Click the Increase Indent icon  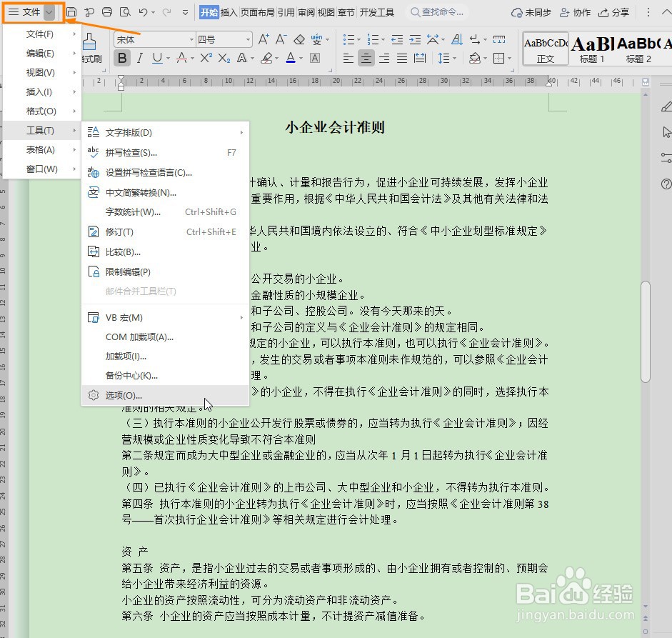pos(415,40)
